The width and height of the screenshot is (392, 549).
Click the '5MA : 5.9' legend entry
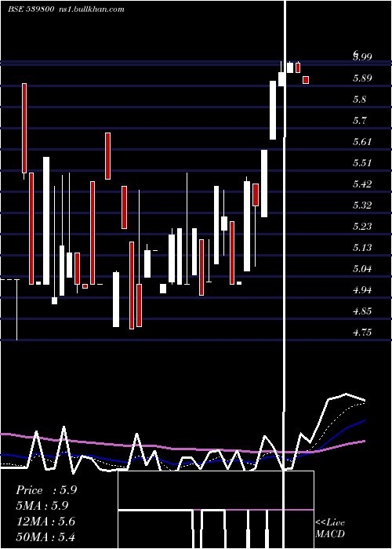(x=42, y=506)
